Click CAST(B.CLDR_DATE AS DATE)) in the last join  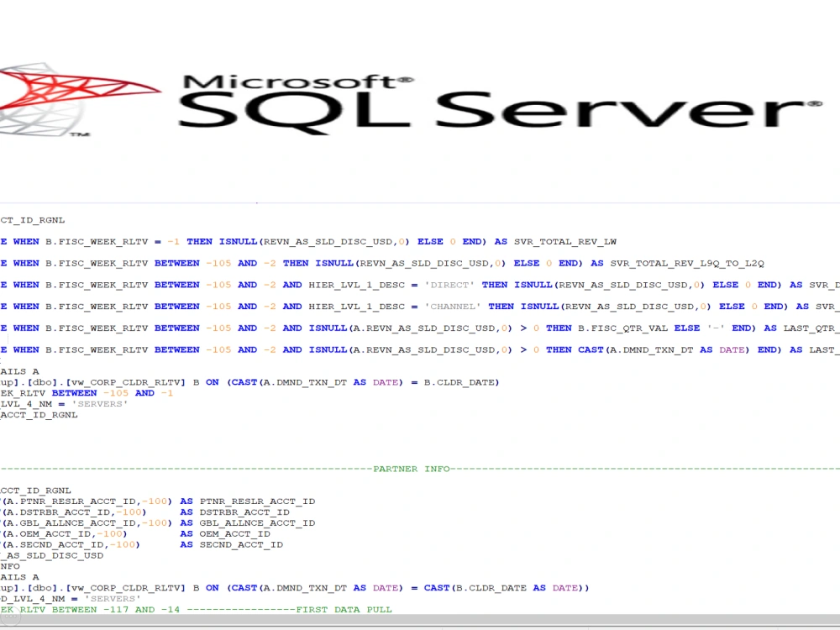507,588
